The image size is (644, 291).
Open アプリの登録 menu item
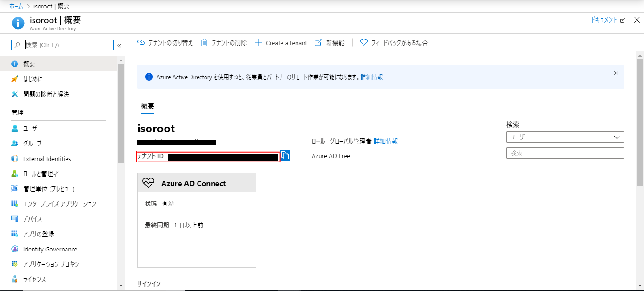click(58, 234)
